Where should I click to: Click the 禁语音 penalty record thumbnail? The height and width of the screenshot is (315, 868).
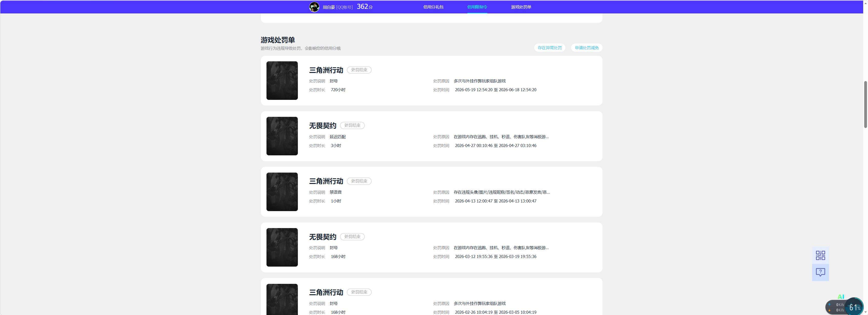[x=282, y=192]
